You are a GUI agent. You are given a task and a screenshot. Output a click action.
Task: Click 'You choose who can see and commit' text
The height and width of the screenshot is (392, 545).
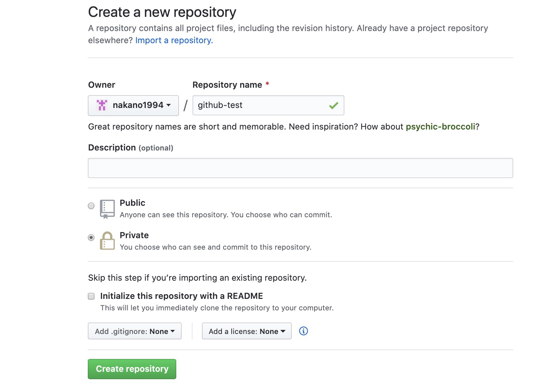pyautogui.click(x=215, y=247)
